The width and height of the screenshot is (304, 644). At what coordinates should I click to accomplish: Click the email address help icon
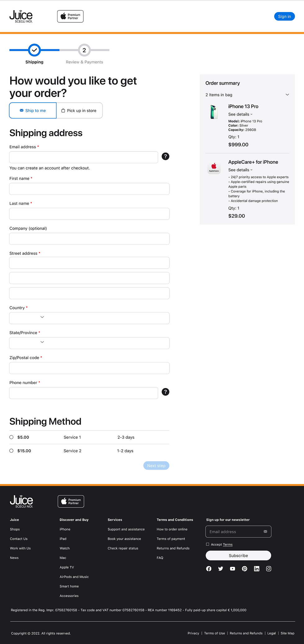coord(165,157)
